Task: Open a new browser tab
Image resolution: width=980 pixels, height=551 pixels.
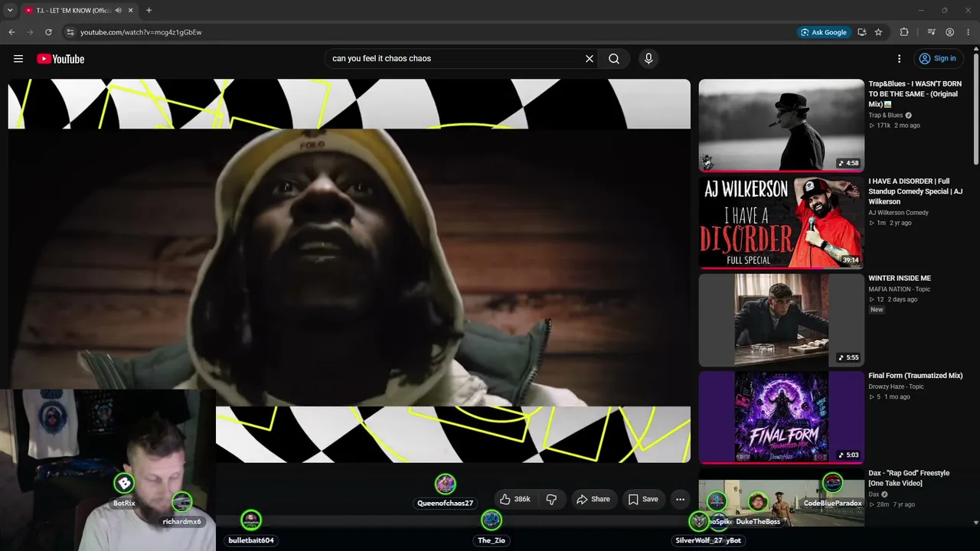Action: point(149,11)
